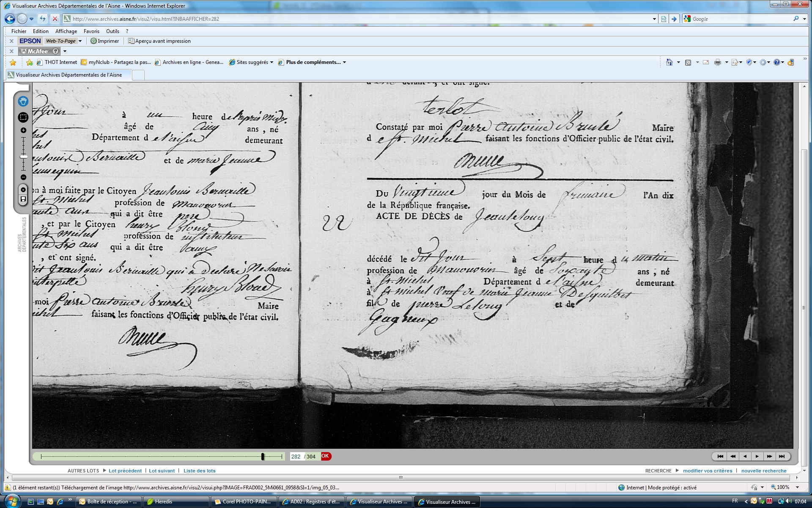812x508 pixels.
Task: Open the Favoris menu
Action: point(91,31)
